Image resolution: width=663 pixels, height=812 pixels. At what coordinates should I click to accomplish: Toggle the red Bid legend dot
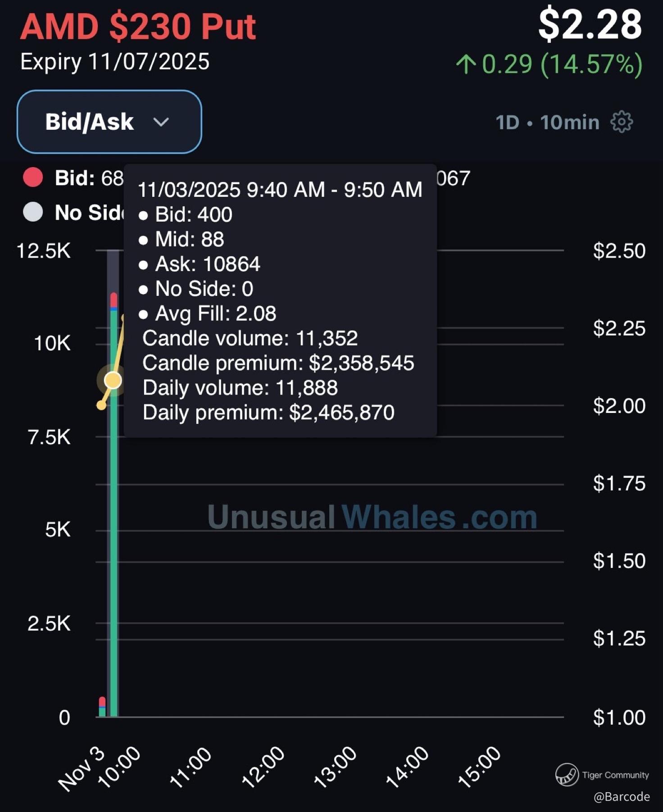coord(33,177)
